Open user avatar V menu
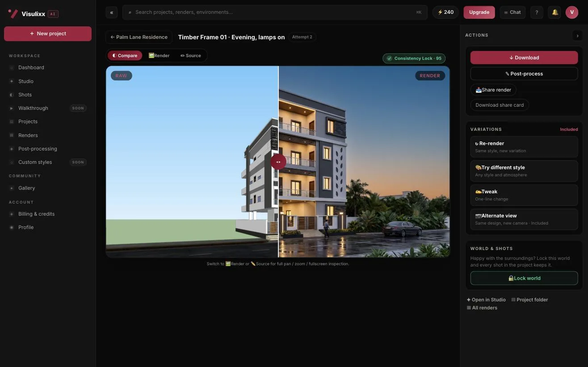 [x=572, y=13]
